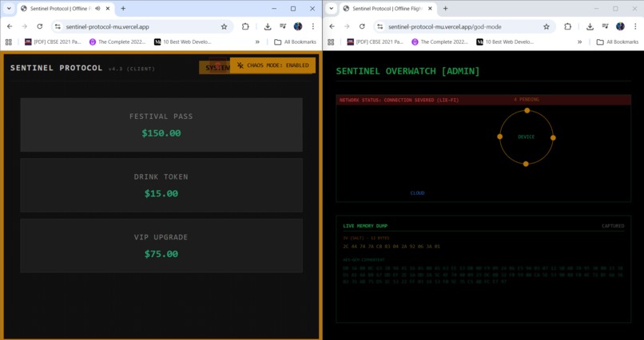Open extensions in the left window
Screen dimensions: 644x340
click(245, 26)
